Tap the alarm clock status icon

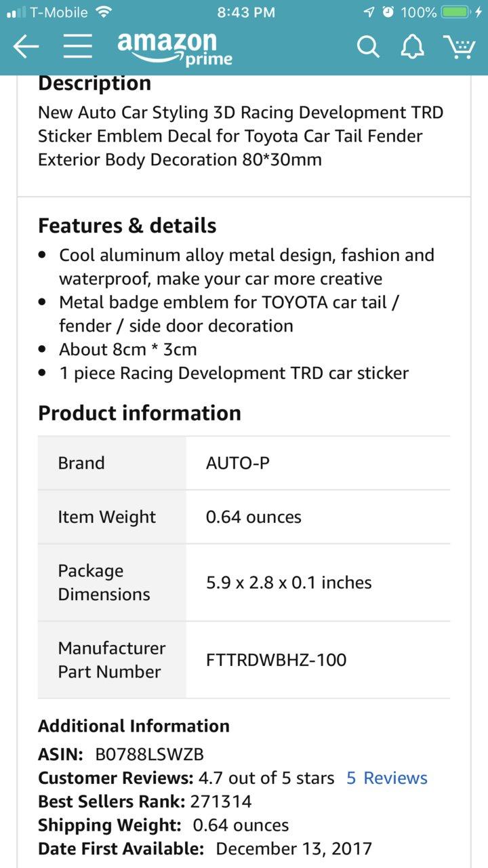(x=388, y=12)
